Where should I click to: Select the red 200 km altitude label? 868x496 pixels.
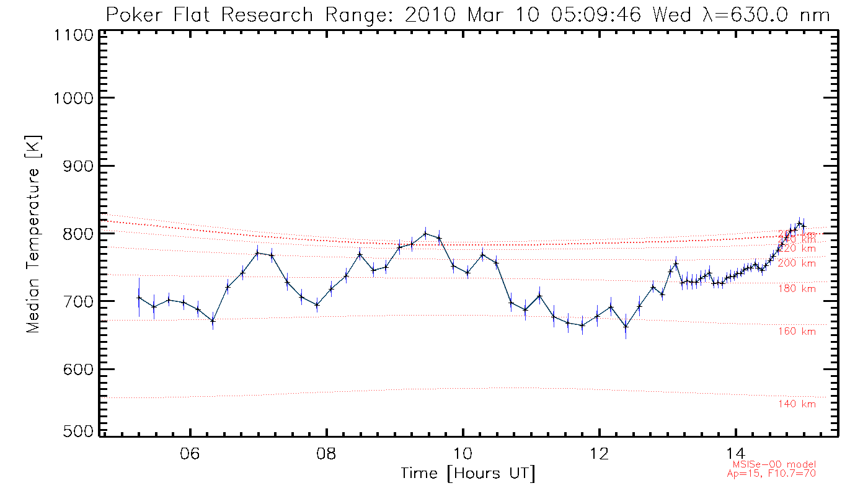797,263
